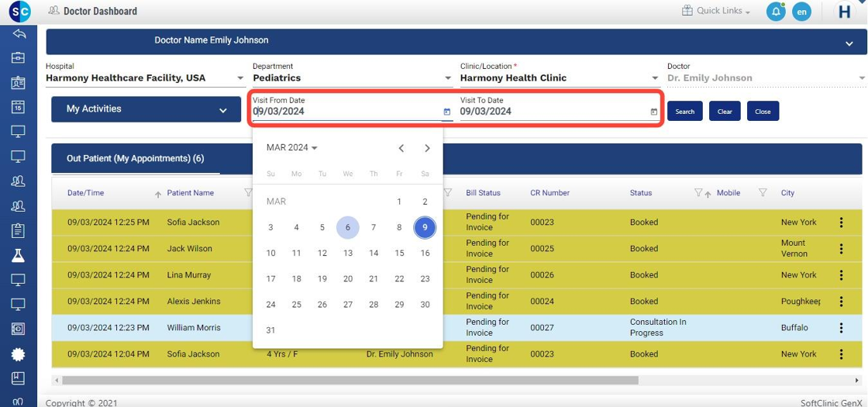Click the CR Number column header

pos(549,193)
